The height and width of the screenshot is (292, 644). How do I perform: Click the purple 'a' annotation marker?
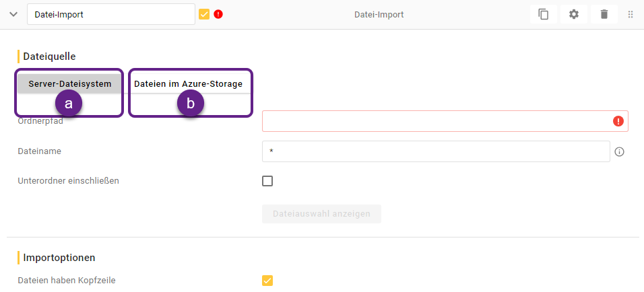(69, 103)
